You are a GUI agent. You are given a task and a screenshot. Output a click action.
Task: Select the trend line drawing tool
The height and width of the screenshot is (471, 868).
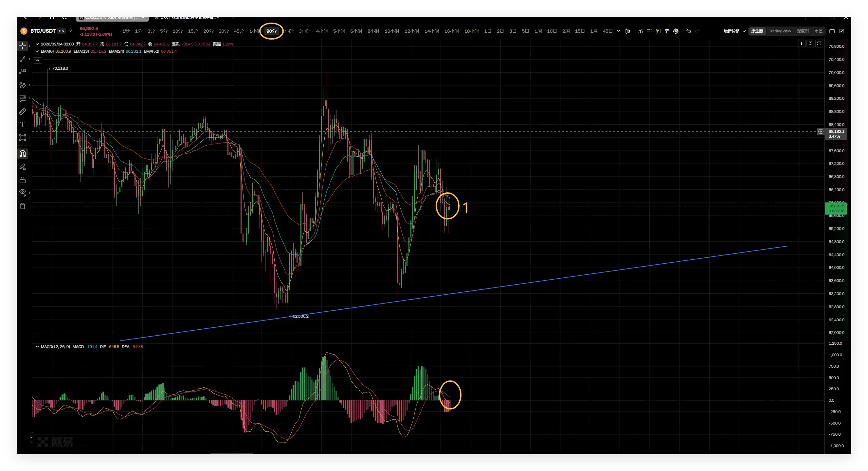pyautogui.click(x=22, y=59)
